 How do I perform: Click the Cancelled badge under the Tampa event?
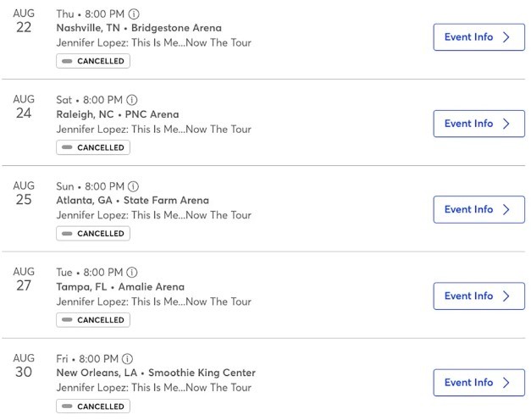tap(93, 320)
